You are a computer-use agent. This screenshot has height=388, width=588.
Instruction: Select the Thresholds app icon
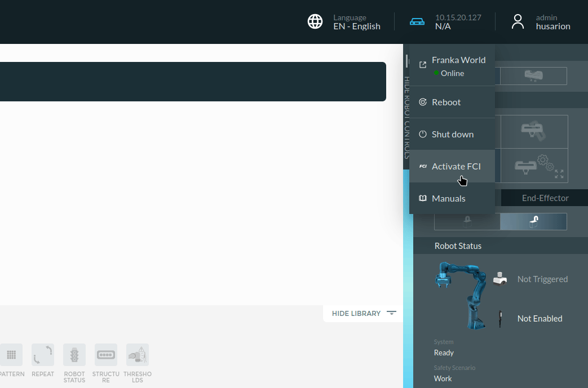[x=137, y=355]
